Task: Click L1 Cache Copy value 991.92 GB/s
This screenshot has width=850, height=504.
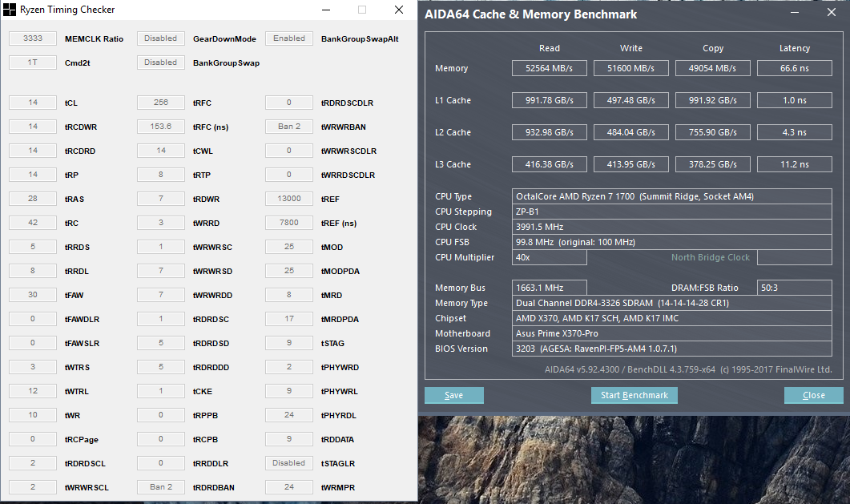Action: click(713, 100)
